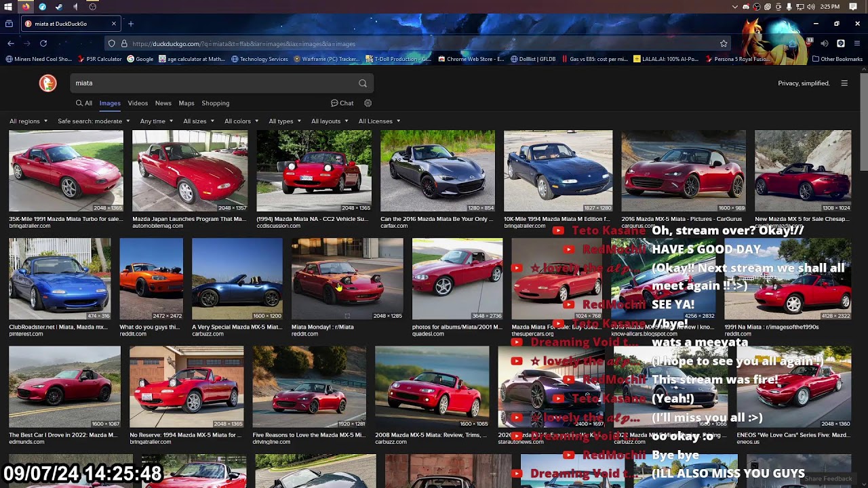
Task: Click the tracking protection shield icon
Action: pyautogui.click(x=112, y=43)
